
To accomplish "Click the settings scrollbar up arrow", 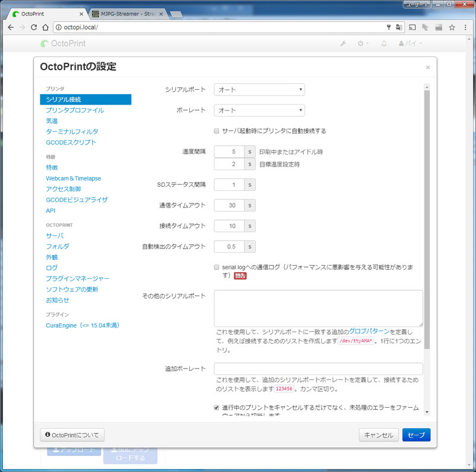I will pyautogui.click(x=427, y=87).
